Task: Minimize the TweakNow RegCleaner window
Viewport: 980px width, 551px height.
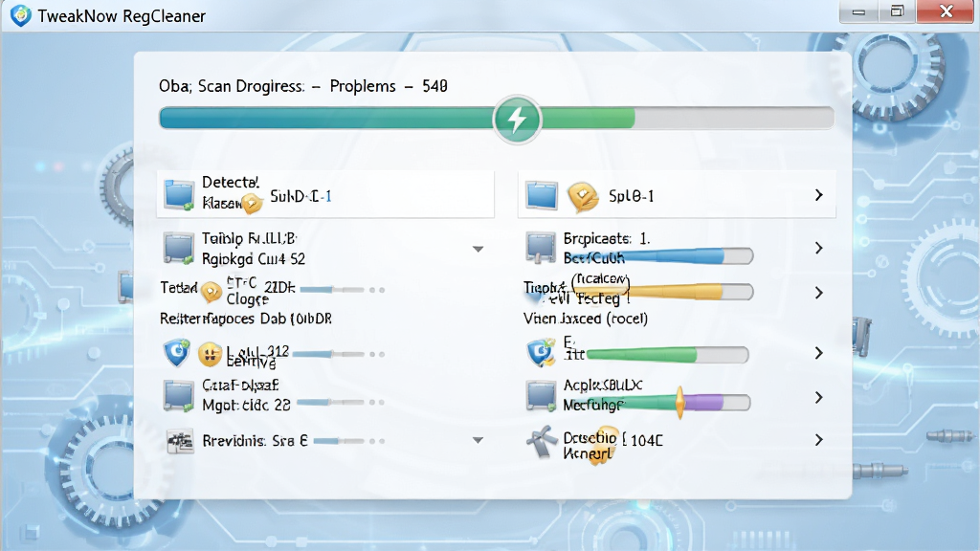Action: click(x=858, y=11)
